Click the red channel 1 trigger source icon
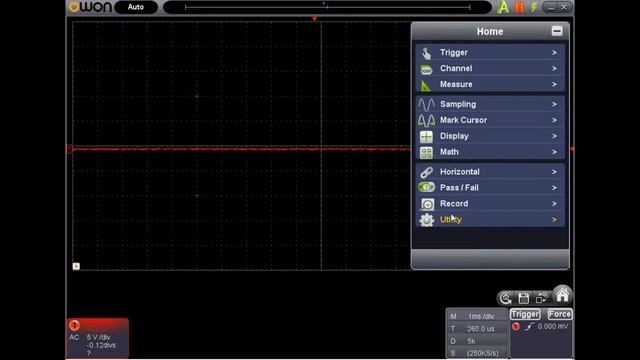The image size is (640, 360). (x=516, y=327)
